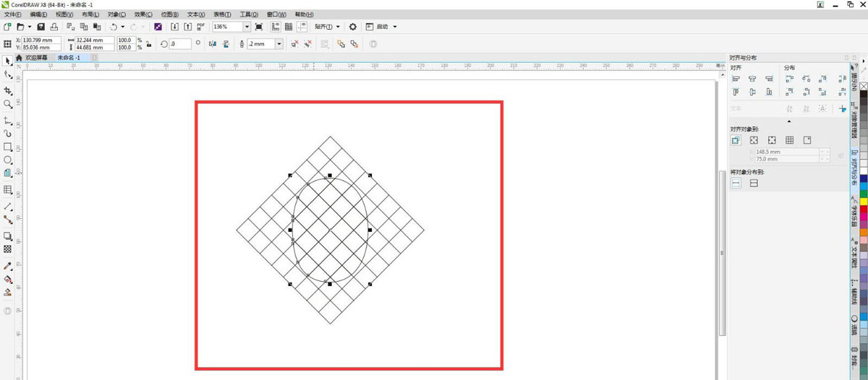The height and width of the screenshot is (380, 868).
Task: Toggle the lock ratio padlock
Action: click(148, 44)
